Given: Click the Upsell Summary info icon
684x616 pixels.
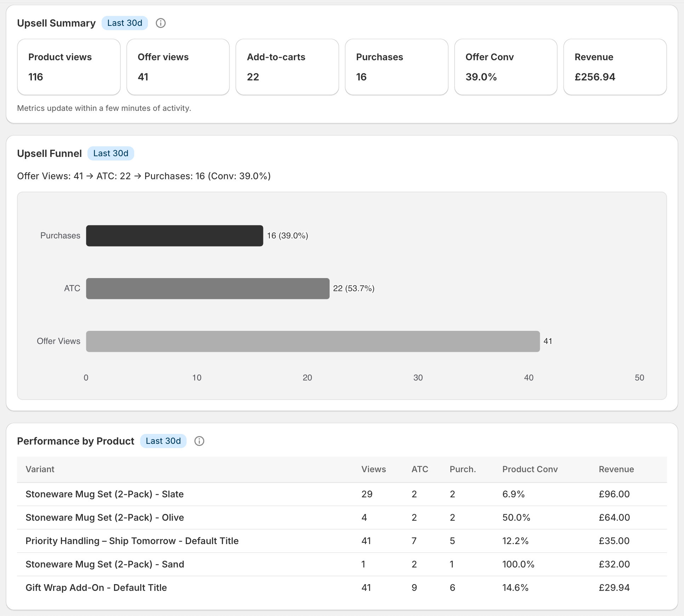Looking at the screenshot, I should pyautogui.click(x=160, y=23).
